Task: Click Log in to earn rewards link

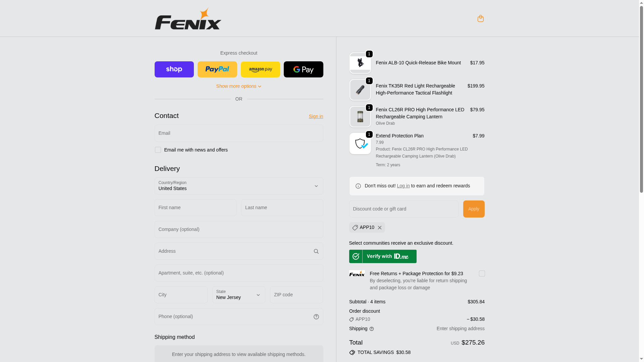Action: (403, 186)
